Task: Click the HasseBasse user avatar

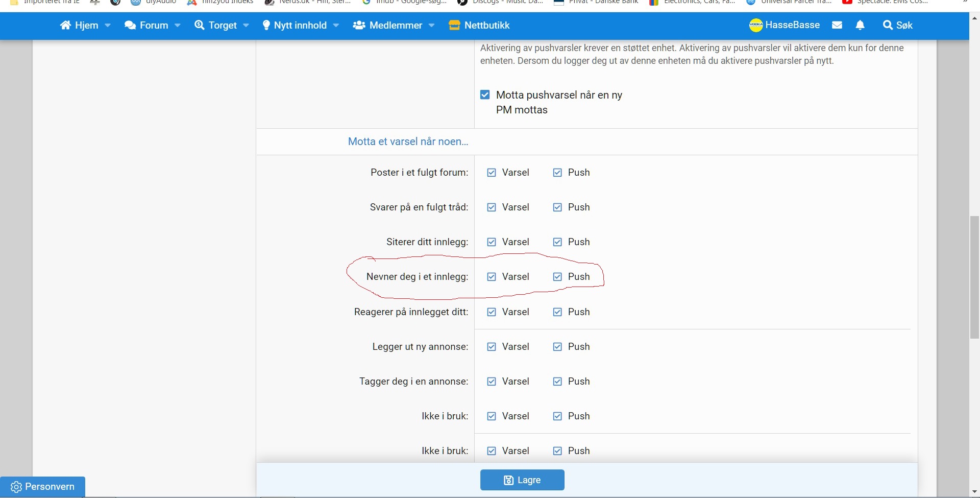Action: pyautogui.click(x=756, y=25)
